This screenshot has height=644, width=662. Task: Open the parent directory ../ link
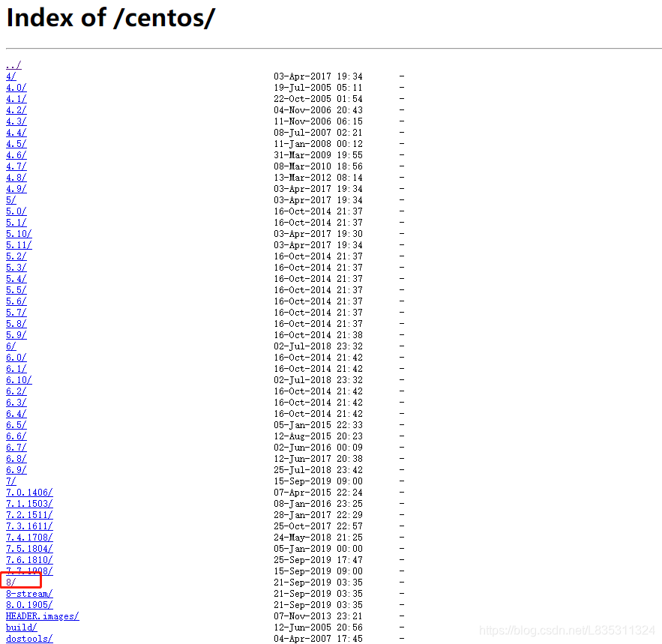13,65
